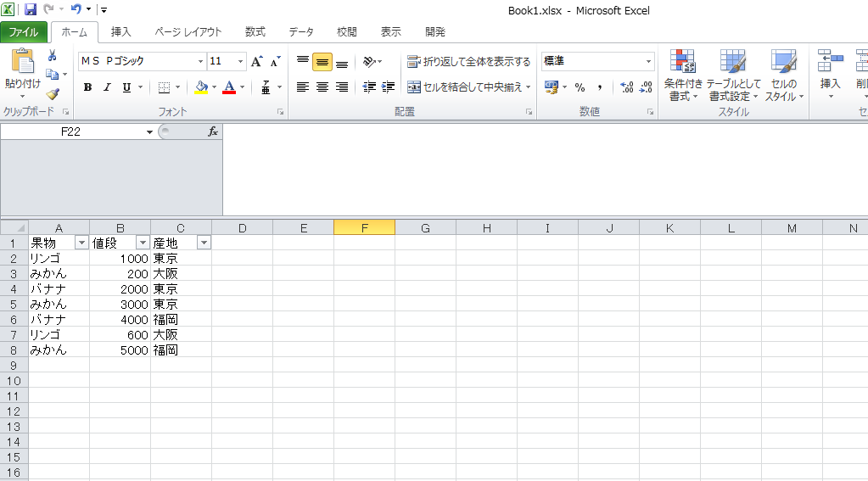Switch to the 開発 tab
This screenshot has height=481, width=868.
point(435,32)
